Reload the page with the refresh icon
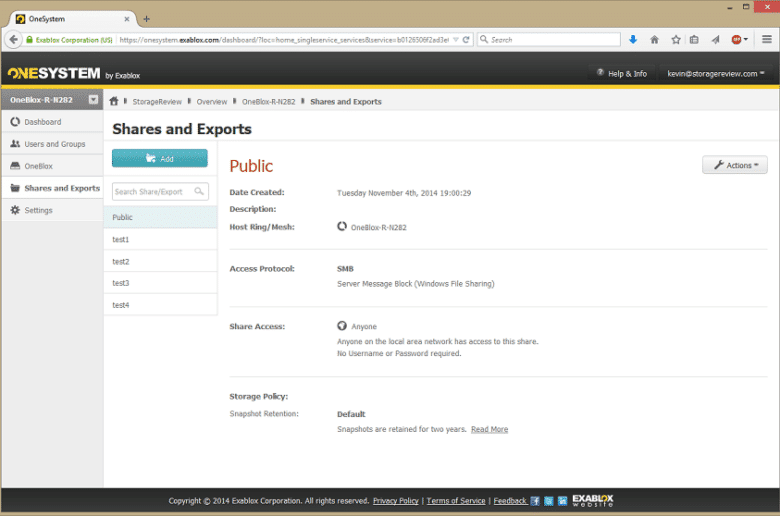The height and width of the screenshot is (516, 780). (x=466, y=40)
